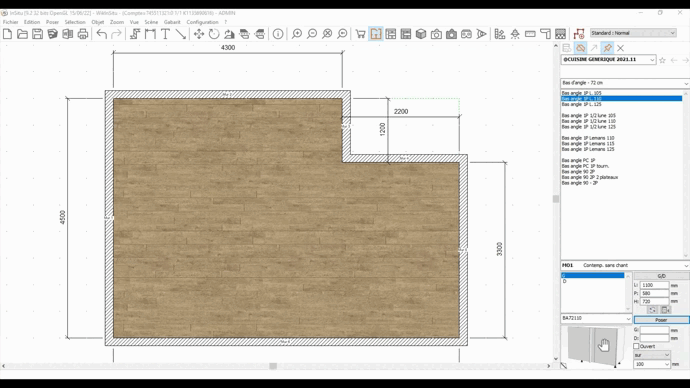Click the rotate object icon
690x388 pixels.
click(214, 34)
